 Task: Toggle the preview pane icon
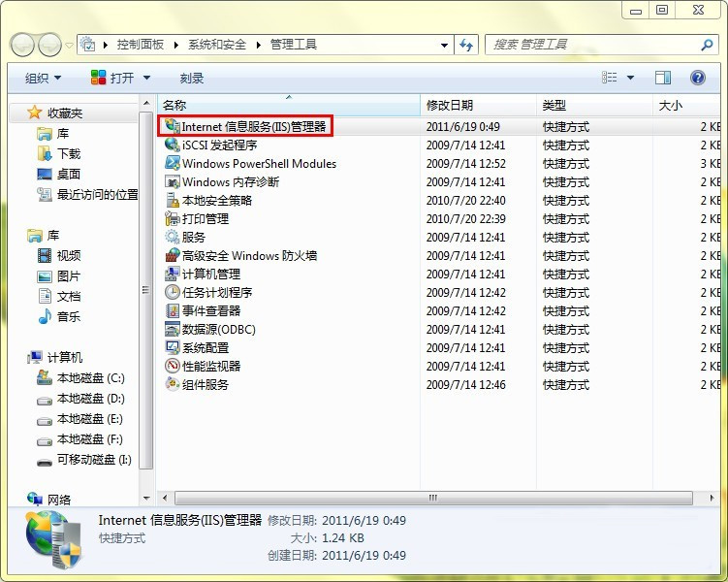click(663, 78)
